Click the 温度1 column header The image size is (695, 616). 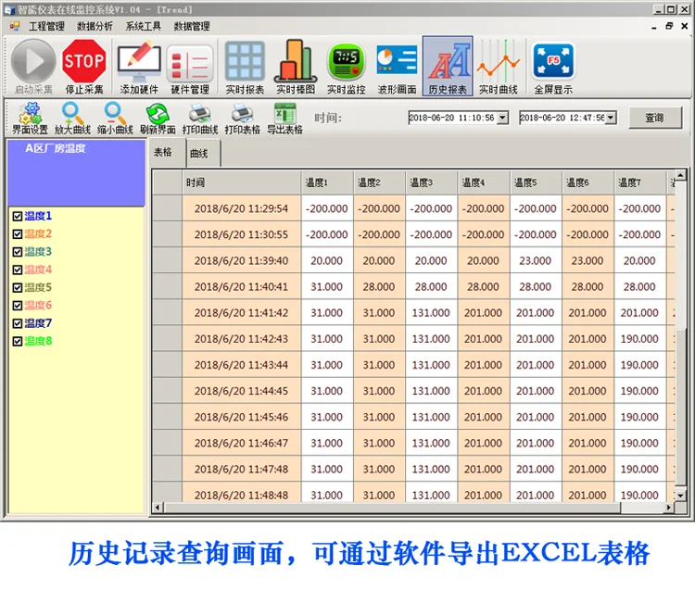[x=327, y=182]
